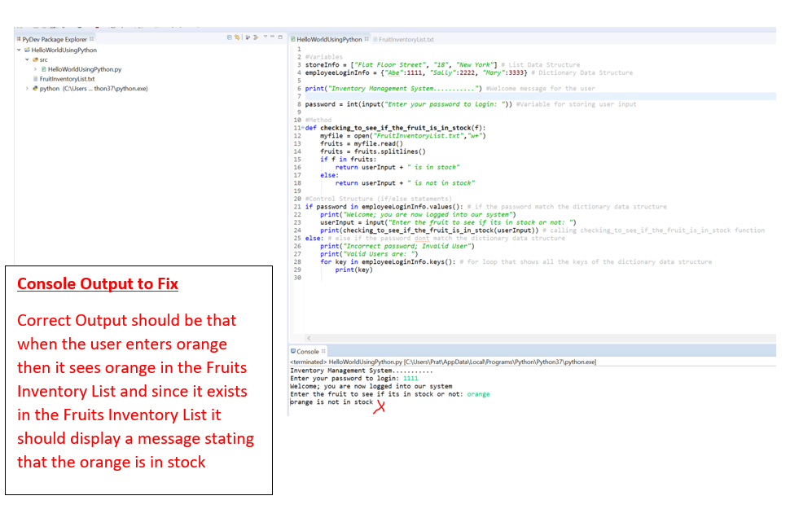
Task: Select the src folder label
Action: (43, 60)
